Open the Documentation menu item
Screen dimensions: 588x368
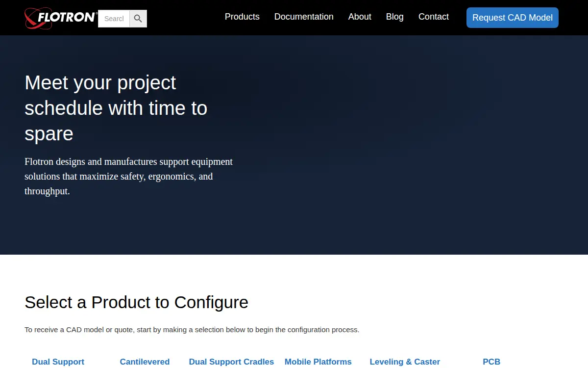coord(304,17)
